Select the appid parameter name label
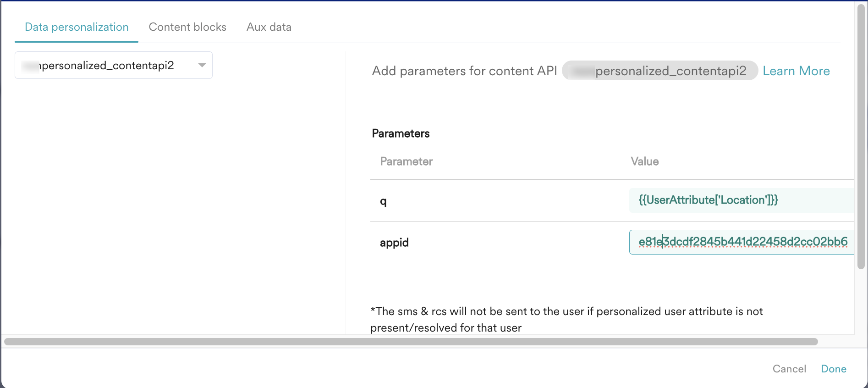Viewport: 868px width, 388px height. pyautogui.click(x=394, y=243)
